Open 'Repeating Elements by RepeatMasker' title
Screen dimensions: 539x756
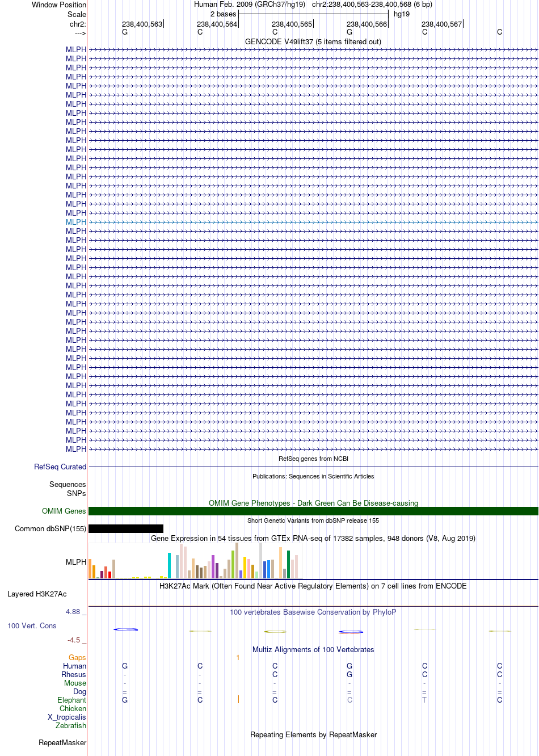313,734
